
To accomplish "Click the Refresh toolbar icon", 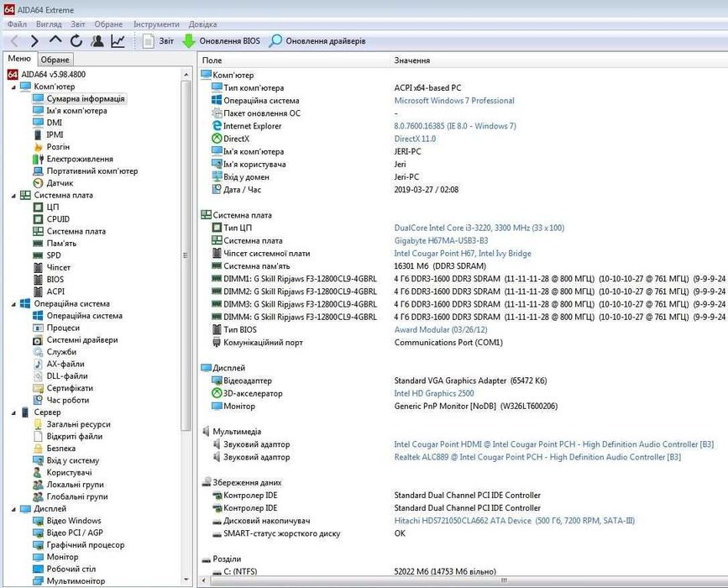I will click(76, 41).
